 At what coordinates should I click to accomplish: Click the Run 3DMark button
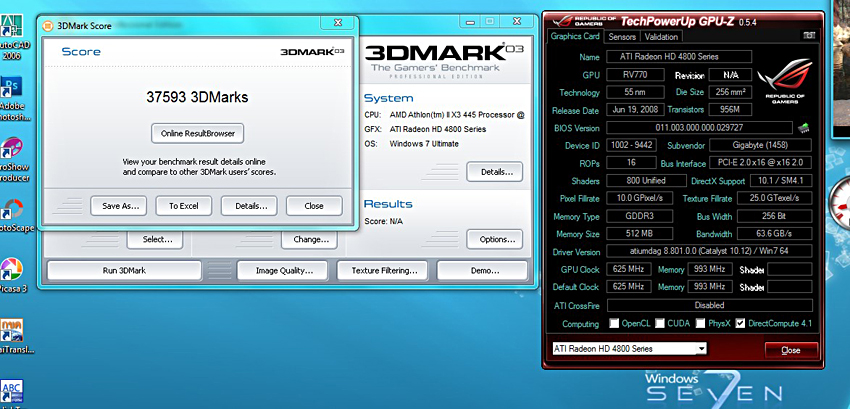[x=124, y=270]
